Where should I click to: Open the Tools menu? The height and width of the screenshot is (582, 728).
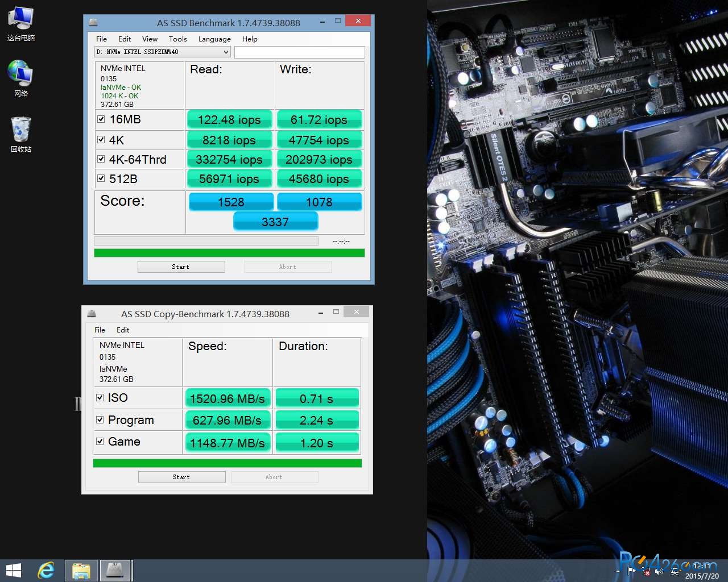(177, 39)
